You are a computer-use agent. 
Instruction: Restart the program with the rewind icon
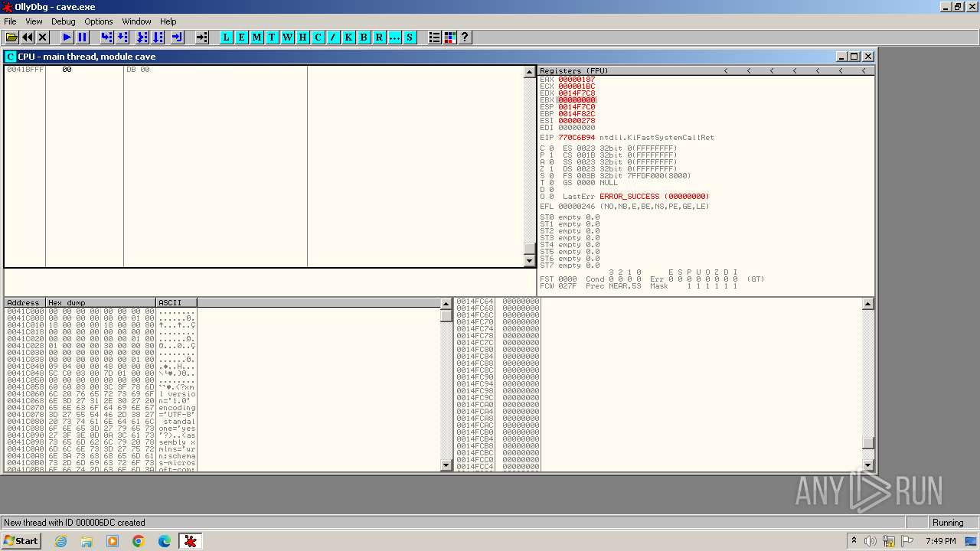28,37
